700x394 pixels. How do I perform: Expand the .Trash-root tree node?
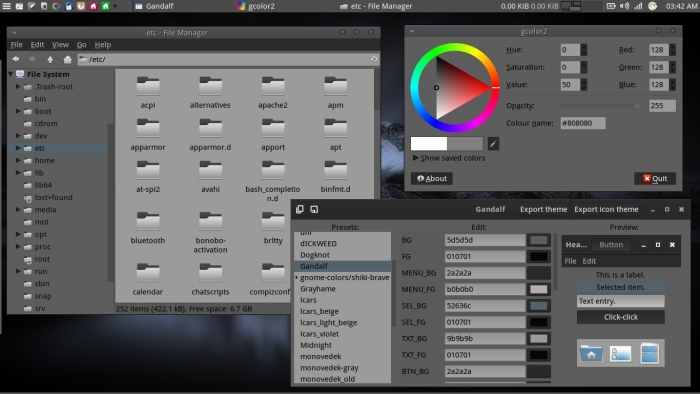click(x=18, y=86)
